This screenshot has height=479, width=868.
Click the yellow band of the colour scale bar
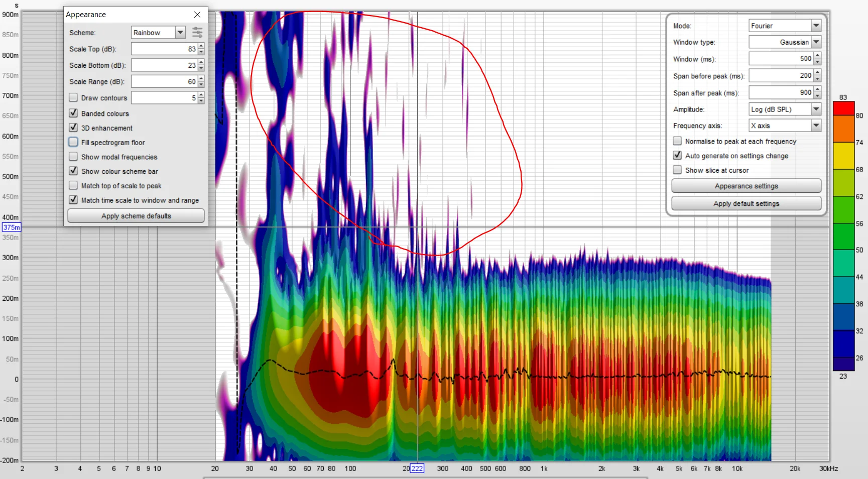click(843, 156)
